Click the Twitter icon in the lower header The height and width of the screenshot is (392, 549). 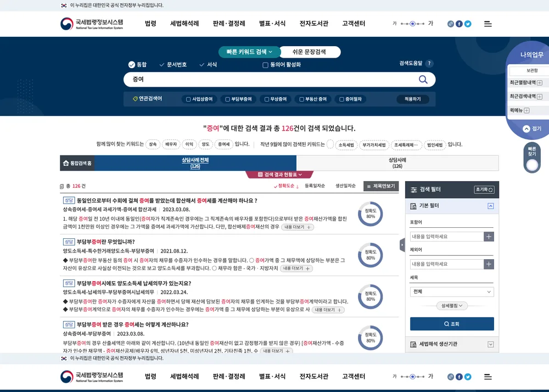468,377
